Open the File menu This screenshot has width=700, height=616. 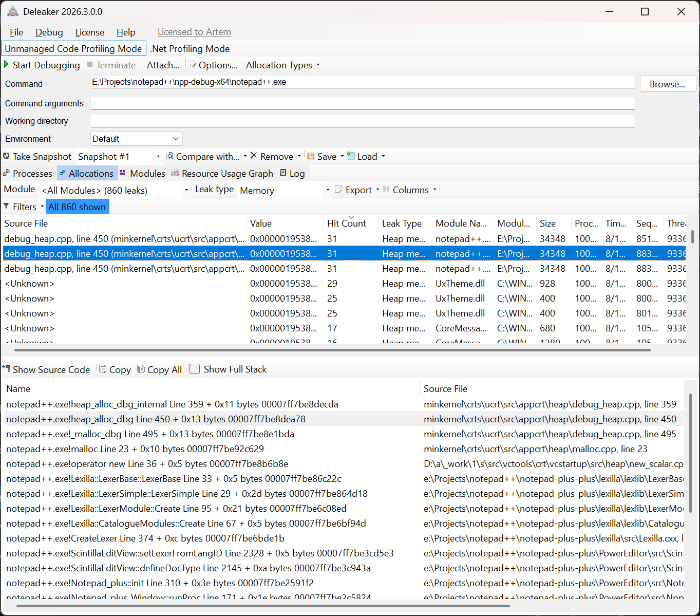(16, 32)
